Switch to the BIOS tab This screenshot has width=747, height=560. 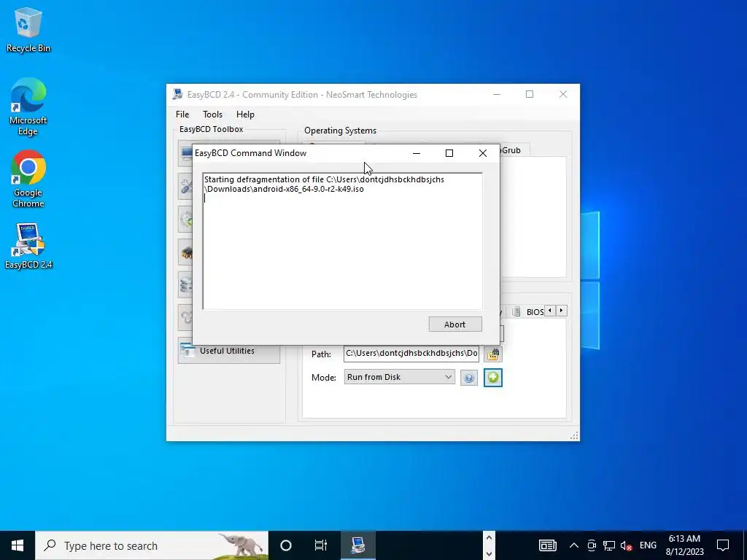[x=528, y=312]
